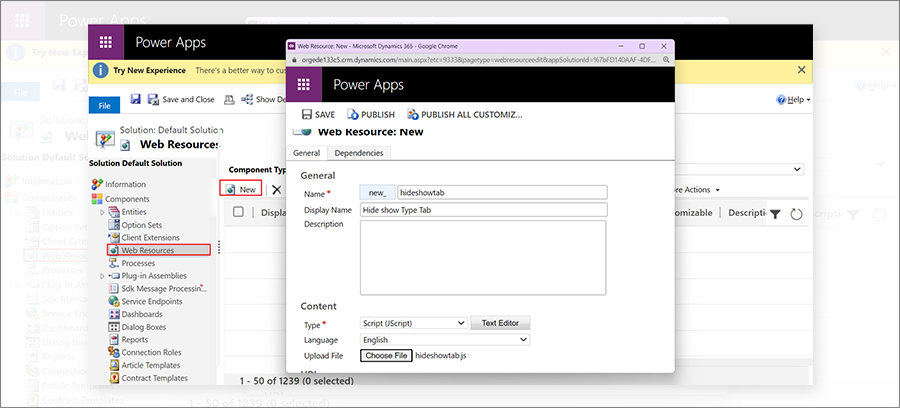Click the Contract Templates icon in tree
The image size is (900, 408).
tap(114, 378)
